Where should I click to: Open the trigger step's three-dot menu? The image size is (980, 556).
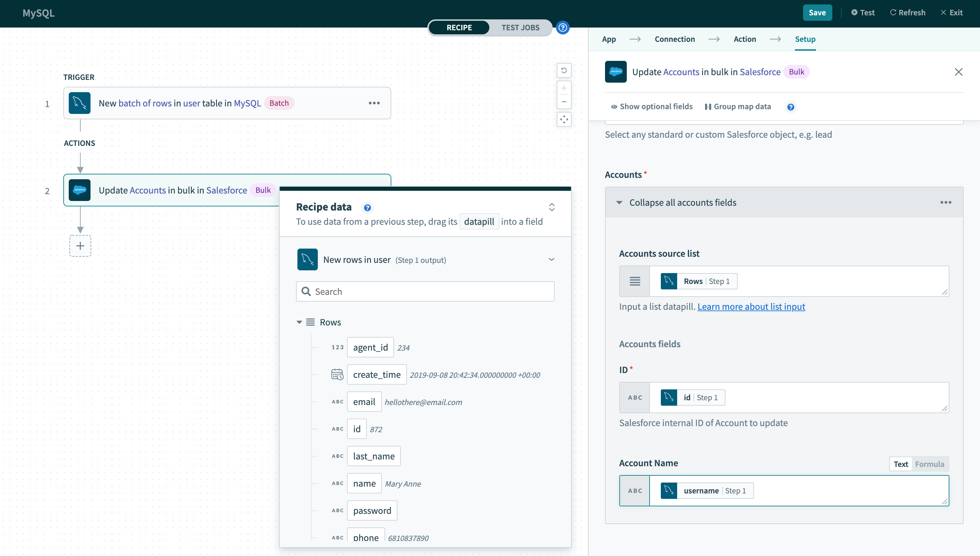click(x=374, y=103)
